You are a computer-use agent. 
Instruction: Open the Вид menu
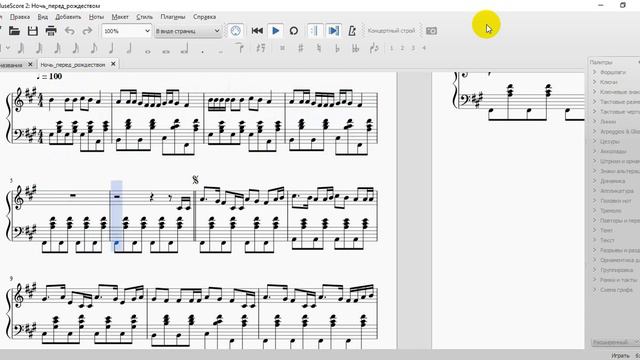click(x=42, y=17)
